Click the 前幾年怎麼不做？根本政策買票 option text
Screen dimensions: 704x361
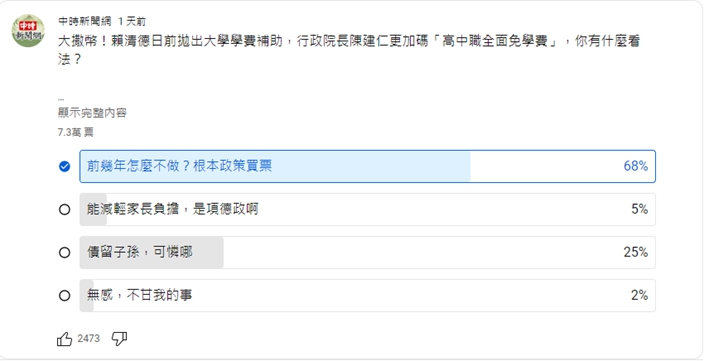tap(179, 166)
